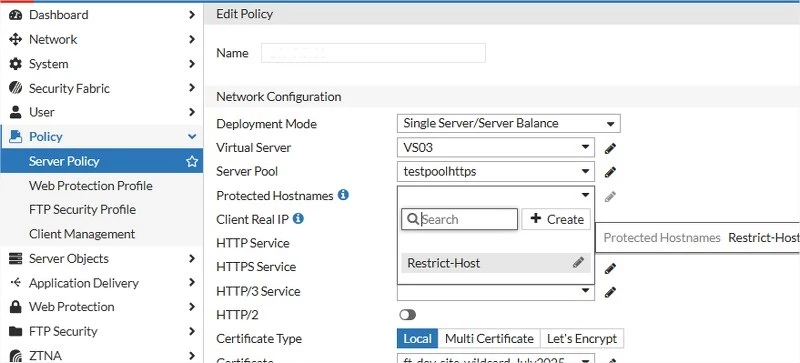
Task: Open the Server Policy submenu item
Action: [102, 161]
